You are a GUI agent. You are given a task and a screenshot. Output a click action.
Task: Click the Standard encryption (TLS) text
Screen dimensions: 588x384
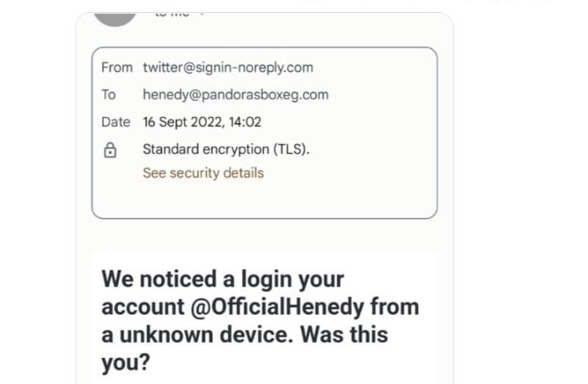coord(226,150)
